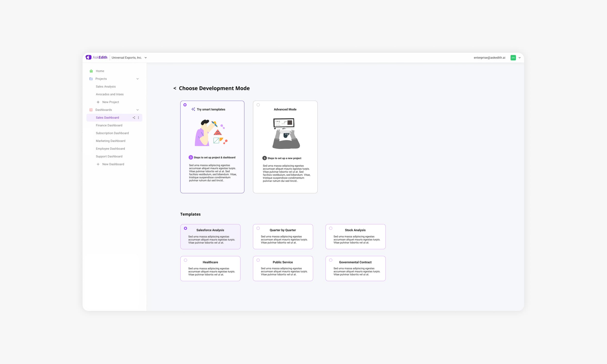Click the sparkle icon on Try smart templates
607x364 pixels.
point(193,109)
